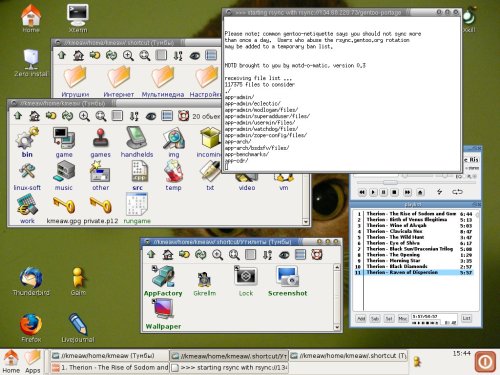Image resolution: width=500 pixels, height=375 pixels.
Task: Select the kmeaw.gpg key file
Action: 63,210
